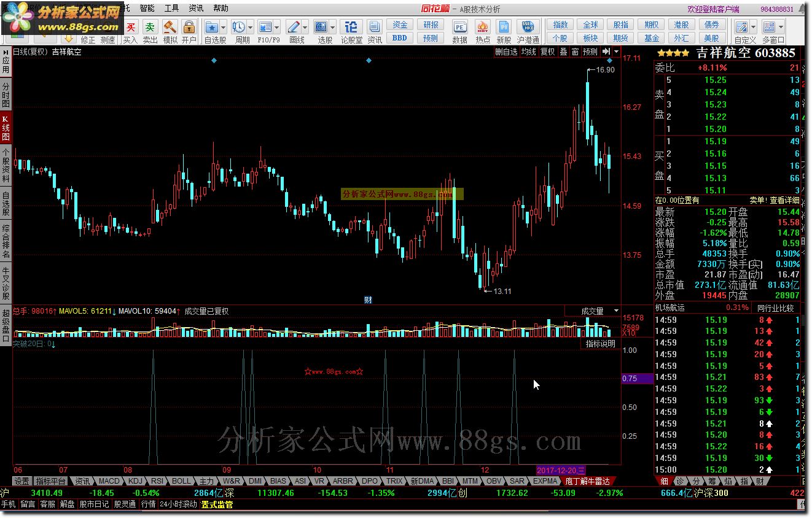
Task: Click the 财 finance marker below the chart
Action: (368, 300)
